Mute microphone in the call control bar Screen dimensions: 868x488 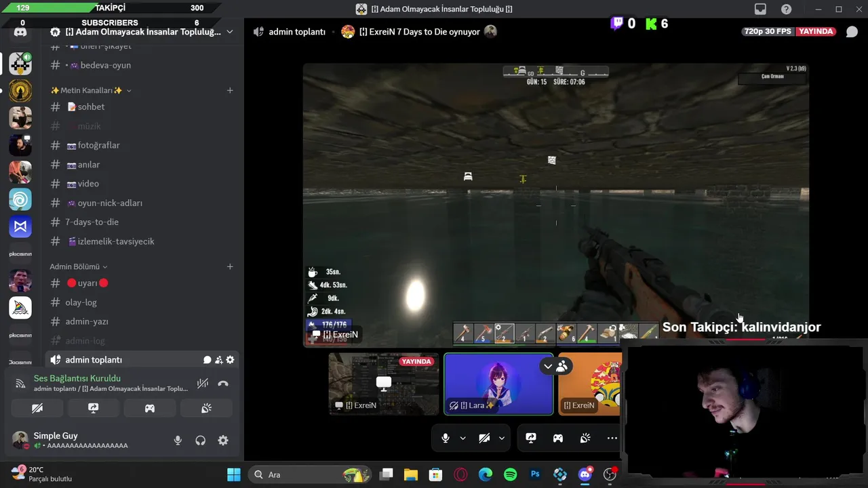point(446,439)
